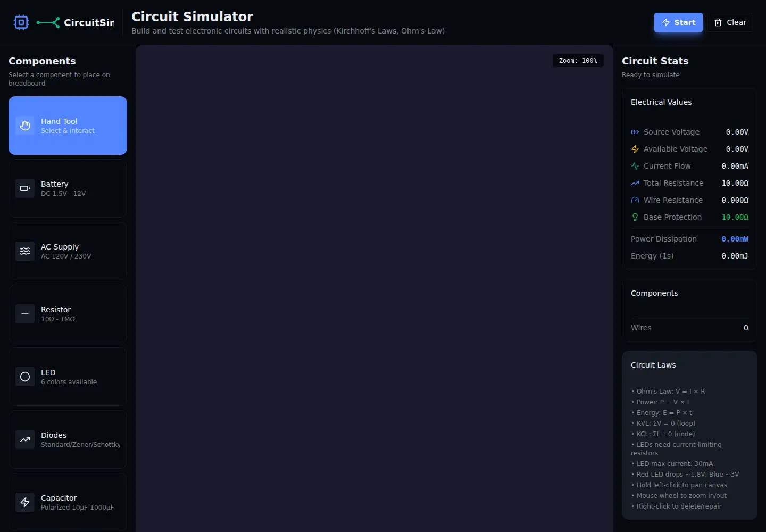
Task: Pick the AC Supply 120V / 230V component
Action: pos(68,251)
